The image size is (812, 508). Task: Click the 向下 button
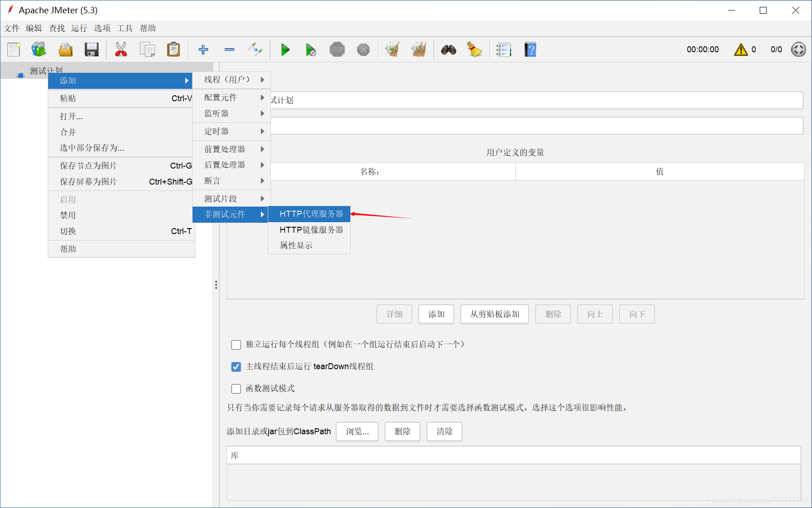(637, 314)
